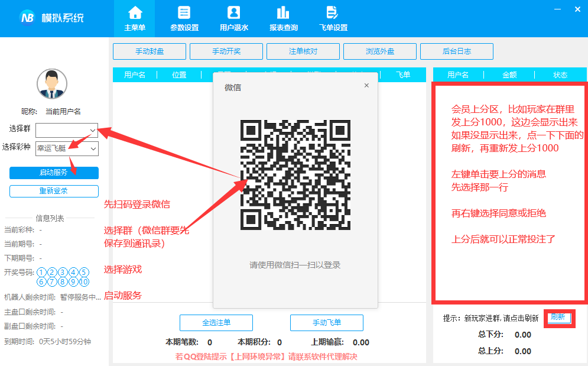Viewport: 588px width, 366px height.
Task: Click the 本期积分 value
Action: tap(280, 342)
